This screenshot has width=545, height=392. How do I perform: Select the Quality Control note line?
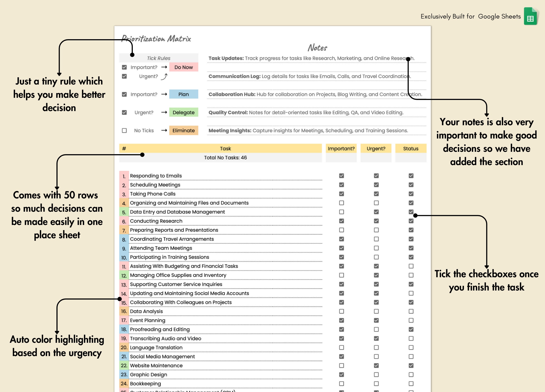(317, 112)
